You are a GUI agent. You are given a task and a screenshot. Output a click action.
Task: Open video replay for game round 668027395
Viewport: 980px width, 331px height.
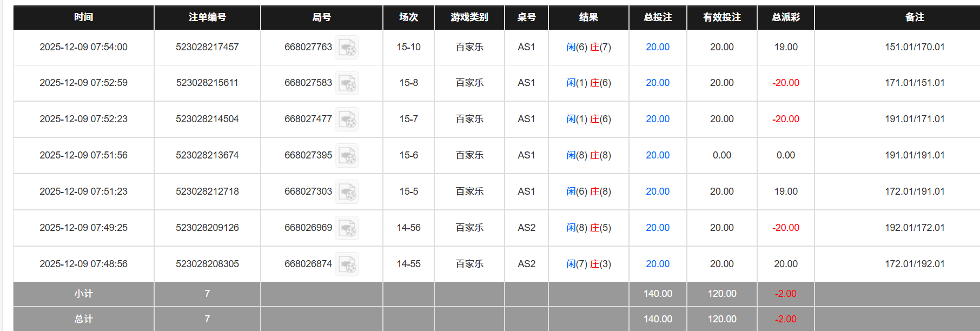tap(347, 155)
